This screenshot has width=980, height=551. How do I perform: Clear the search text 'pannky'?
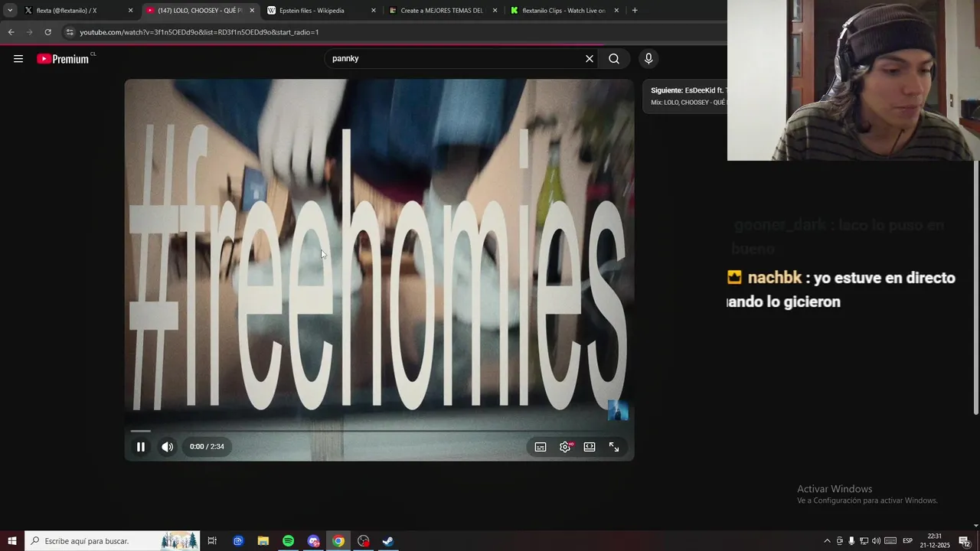[590, 59]
